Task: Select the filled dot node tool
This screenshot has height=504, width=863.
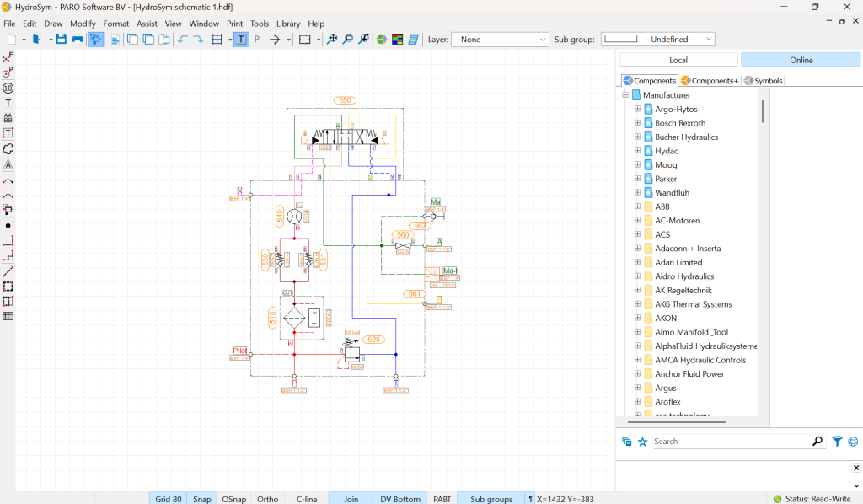Action: (x=8, y=226)
